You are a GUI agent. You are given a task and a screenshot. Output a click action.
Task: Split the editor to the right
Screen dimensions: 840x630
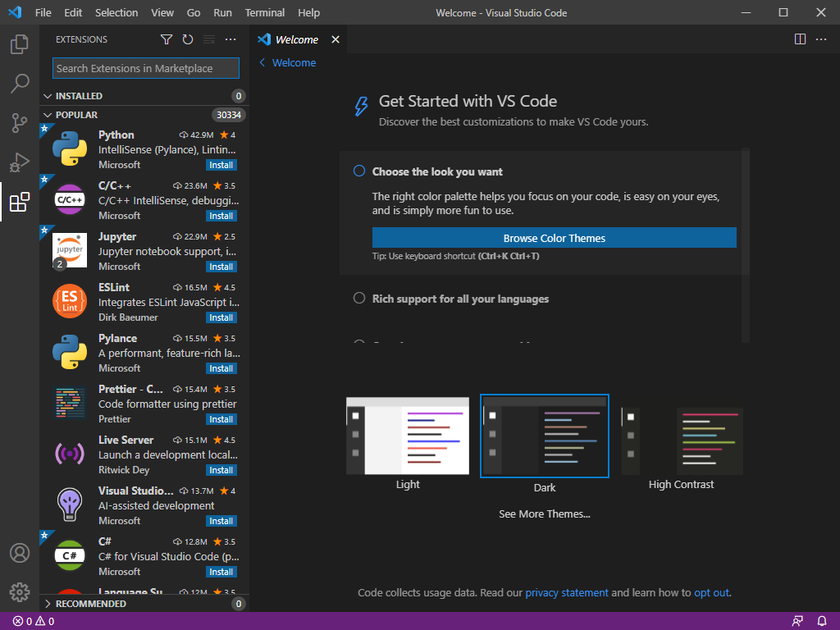800,39
